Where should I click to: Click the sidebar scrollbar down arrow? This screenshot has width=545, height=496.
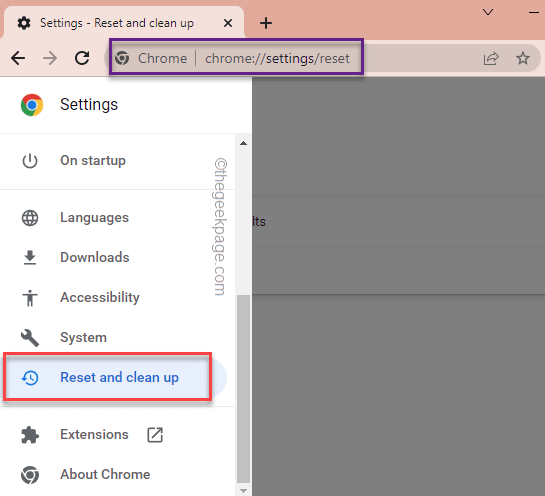point(244,491)
